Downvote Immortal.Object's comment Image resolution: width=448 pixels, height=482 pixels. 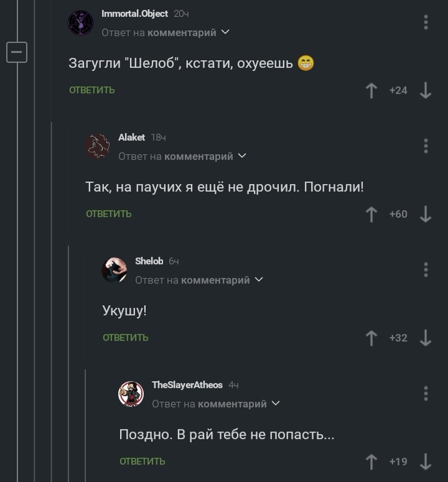(x=426, y=91)
